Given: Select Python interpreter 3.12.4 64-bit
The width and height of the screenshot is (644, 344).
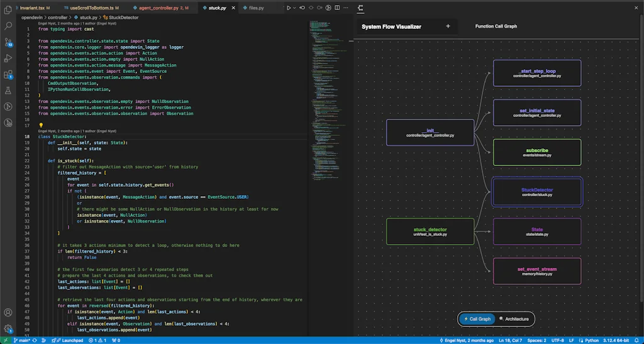Looking at the screenshot, I should [616, 340].
